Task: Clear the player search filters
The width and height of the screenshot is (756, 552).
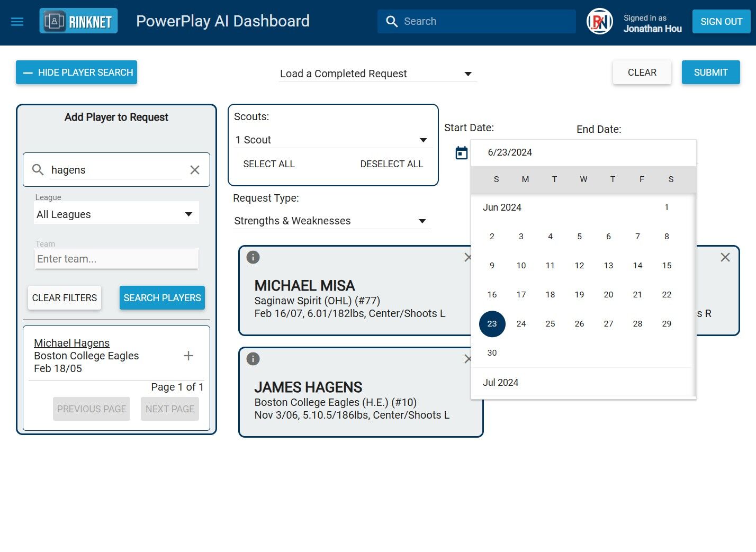Action: [65, 298]
